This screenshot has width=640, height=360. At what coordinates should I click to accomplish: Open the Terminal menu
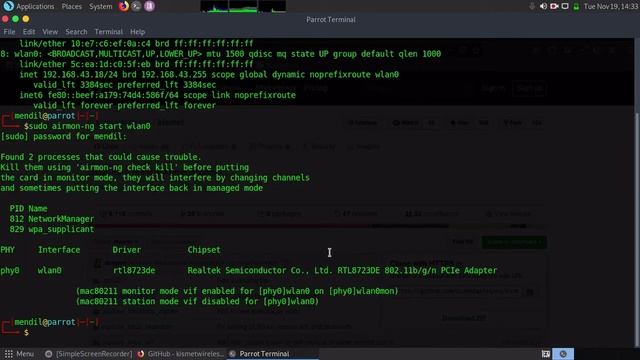point(109,31)
